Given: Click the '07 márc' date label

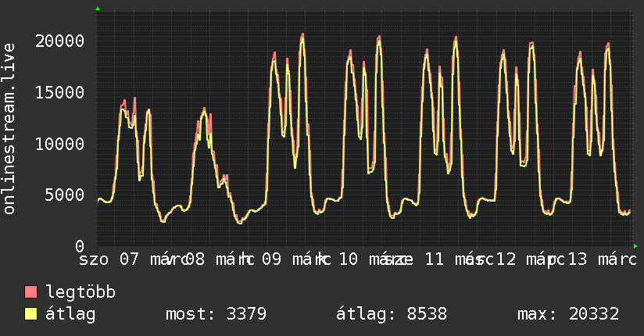Looking at the screenshot, I should point(154,259).
